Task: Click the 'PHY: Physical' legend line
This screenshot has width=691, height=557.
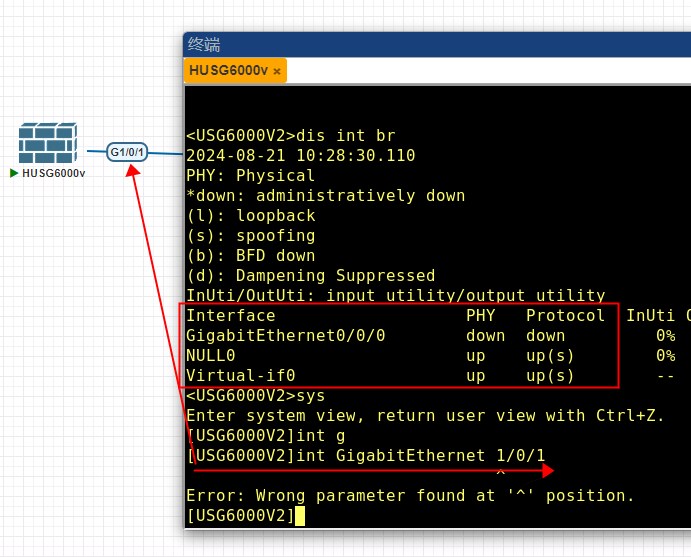Action: (250, 175)
